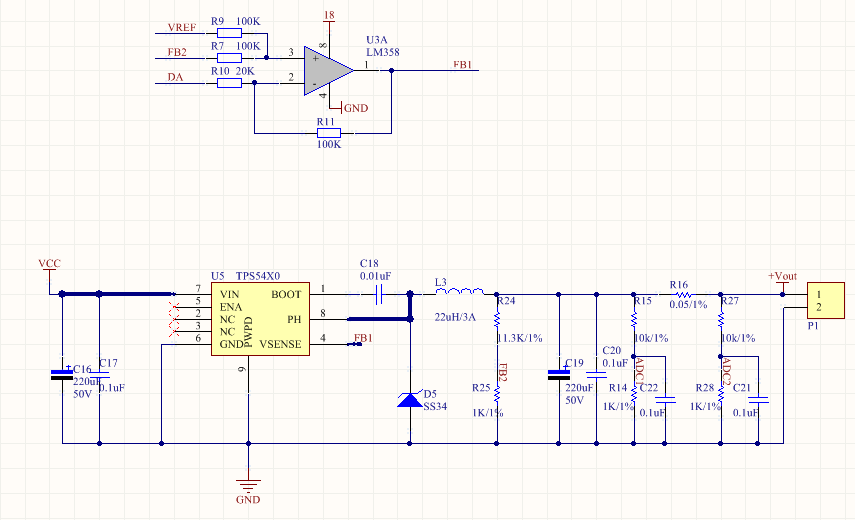Select resistor R10 20K symbol
Image resolution: width=855 pixels, height=520 pixels.
(229, 83)
